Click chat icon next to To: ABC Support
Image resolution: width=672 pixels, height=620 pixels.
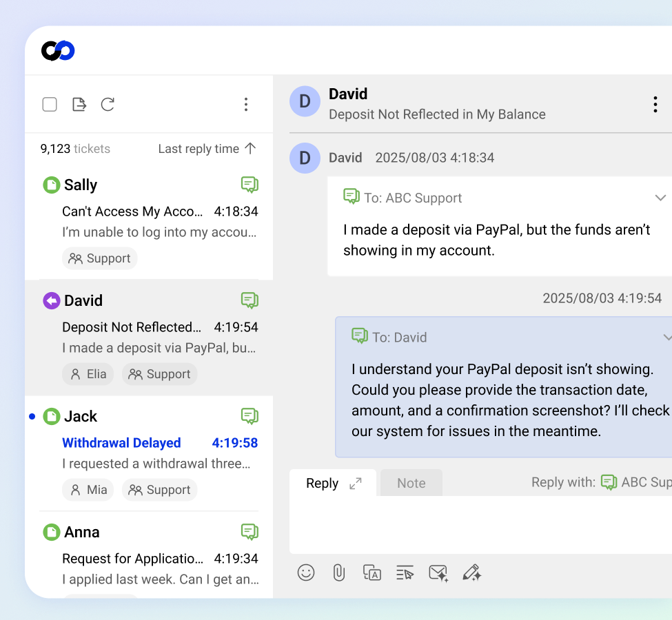pos(352,196)
